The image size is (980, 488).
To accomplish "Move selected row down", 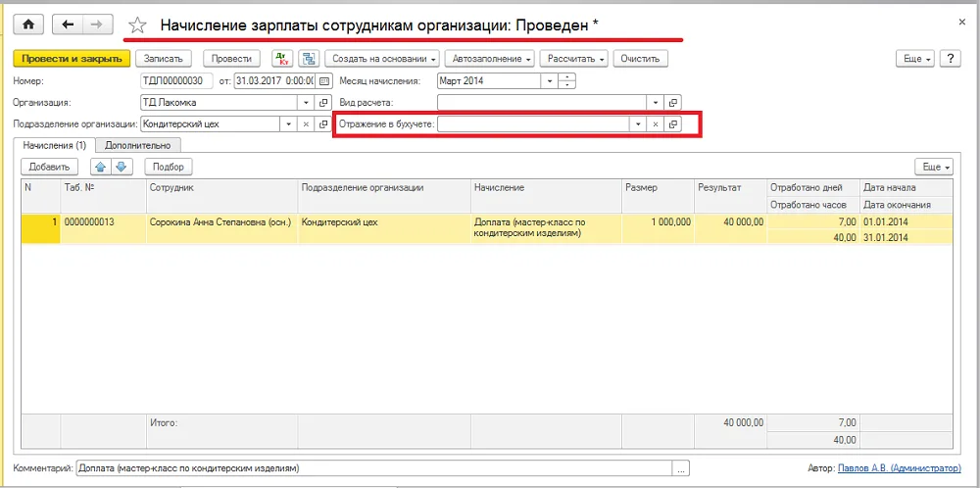I will point(122,167).
